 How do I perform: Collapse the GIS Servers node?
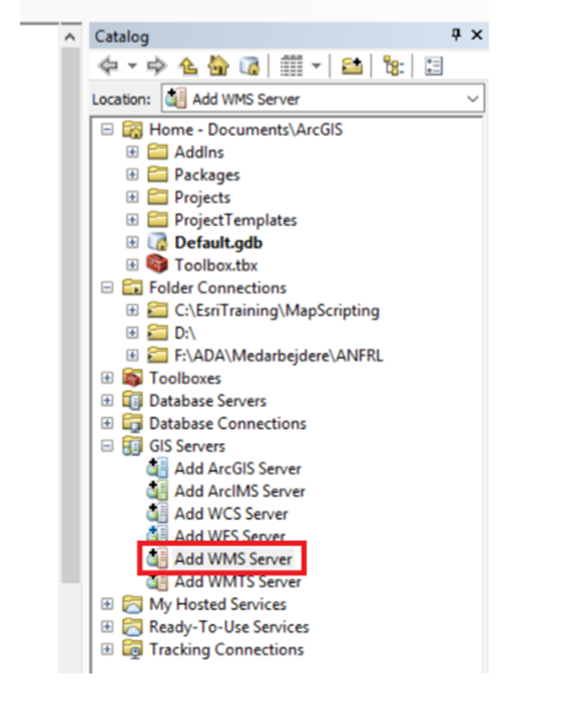(107, 446)
